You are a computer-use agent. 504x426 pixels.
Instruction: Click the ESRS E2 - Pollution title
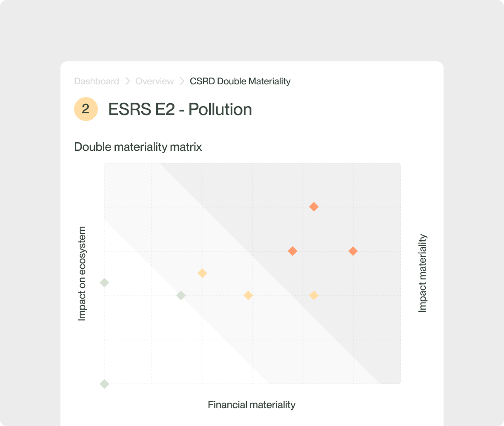(180, 109)
